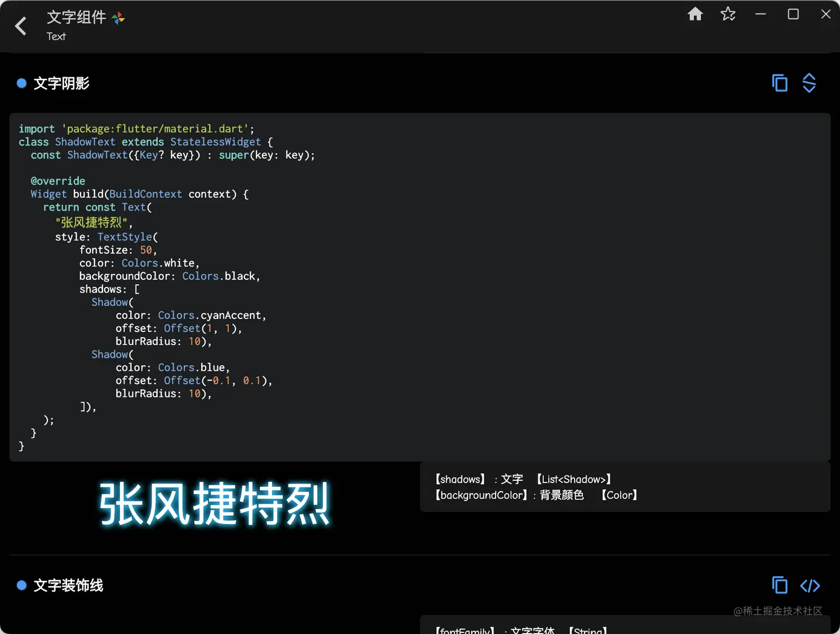Click the blue dot beside 文字阴影
840x634 pixels.
[21, 83]
